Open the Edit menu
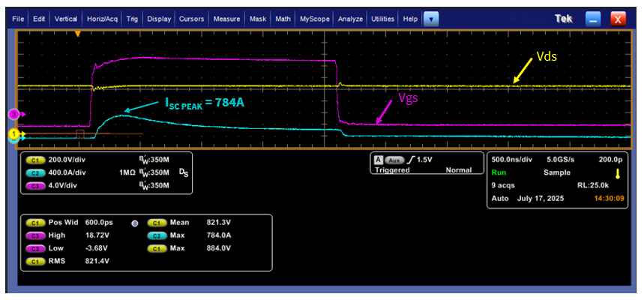Screen dimensions: 644x300 [x=39, y=19]
